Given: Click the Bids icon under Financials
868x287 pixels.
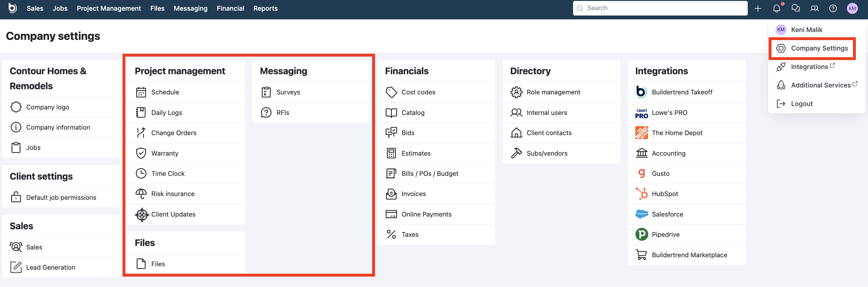Looking at the screenshot, I should click(x=391, y=133).
